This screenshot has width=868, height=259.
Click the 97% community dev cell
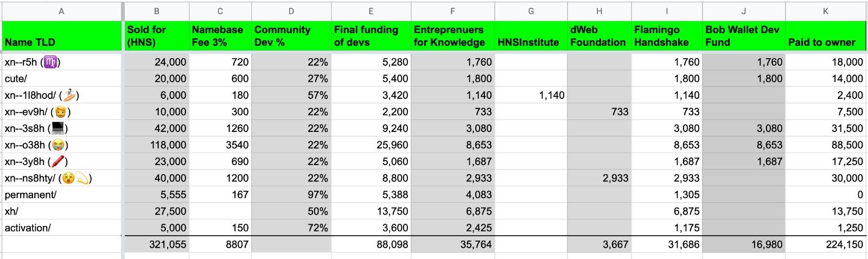coord(291,195)
